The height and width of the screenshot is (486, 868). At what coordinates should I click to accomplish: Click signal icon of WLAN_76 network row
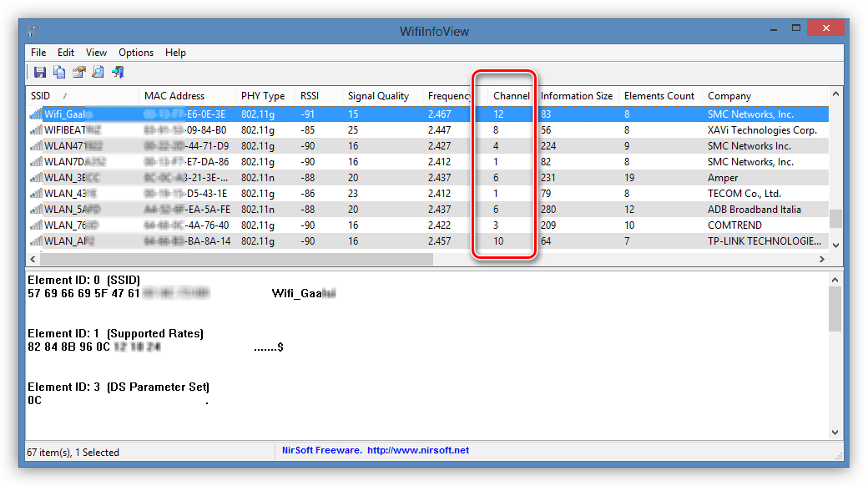pos(37,225)
